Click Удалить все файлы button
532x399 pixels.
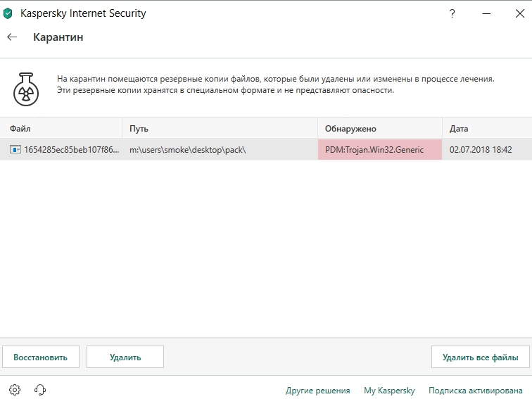point(481,357)
